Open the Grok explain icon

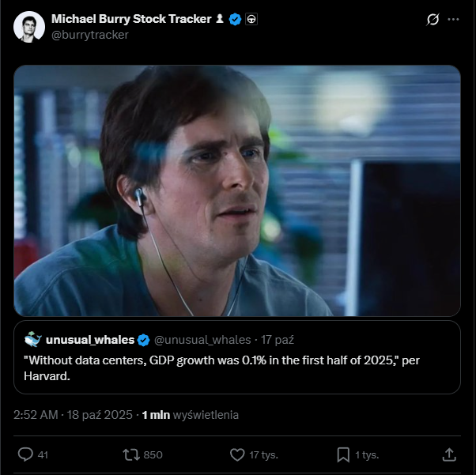(433, 19)
